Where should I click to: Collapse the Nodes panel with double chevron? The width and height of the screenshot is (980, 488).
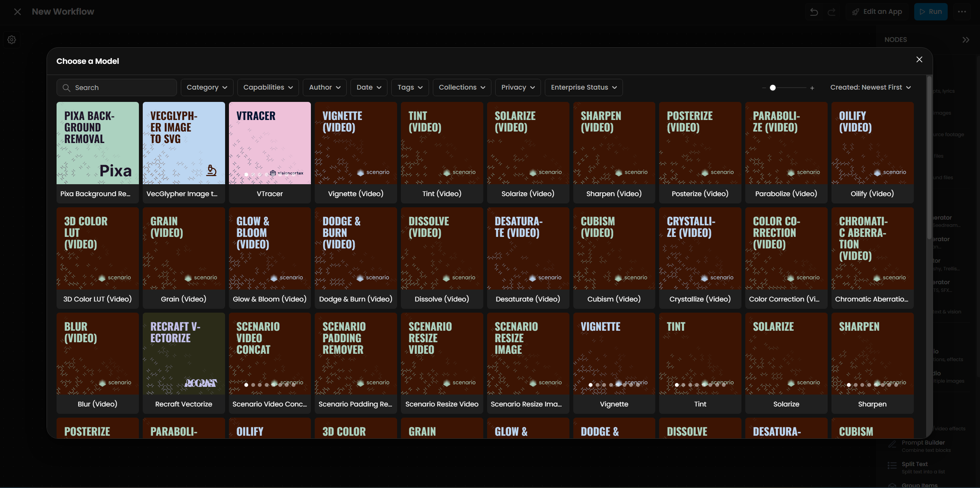click(x=966, y=40)
